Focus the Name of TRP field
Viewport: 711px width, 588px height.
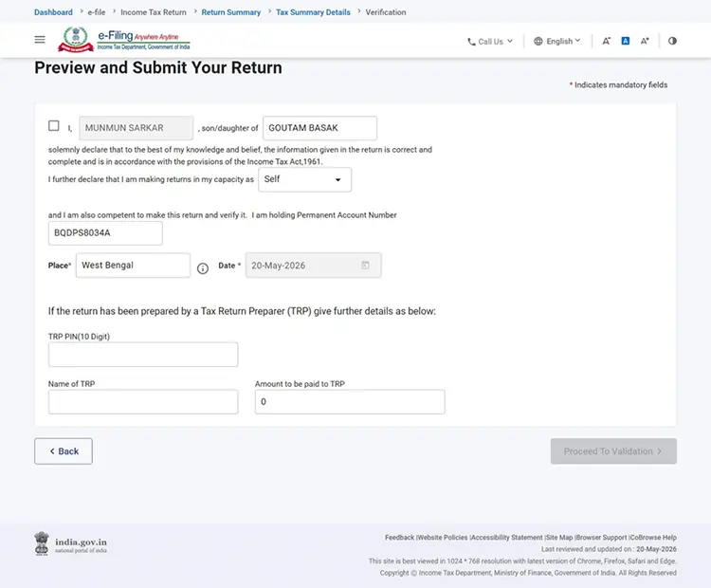[x=143, y=401]
